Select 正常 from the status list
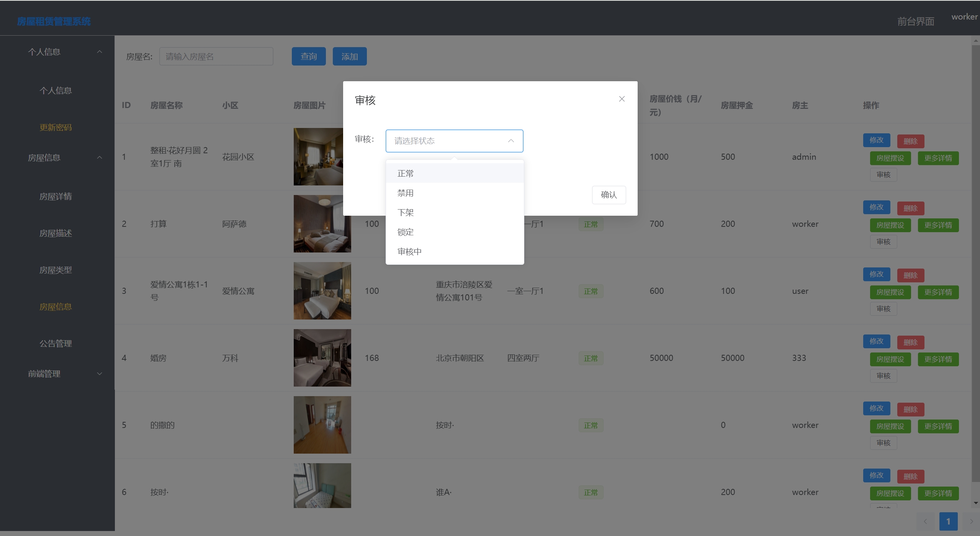 tap(406, 174)
